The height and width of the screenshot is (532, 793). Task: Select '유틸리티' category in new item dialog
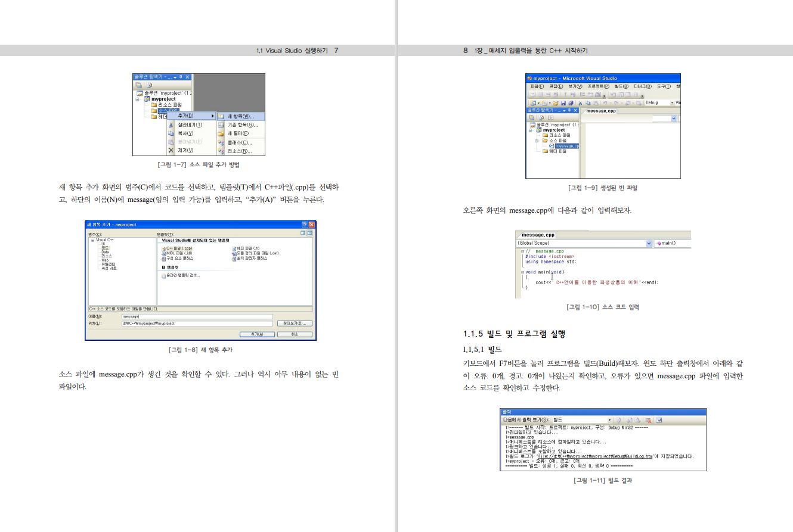(x=109, y=265)
